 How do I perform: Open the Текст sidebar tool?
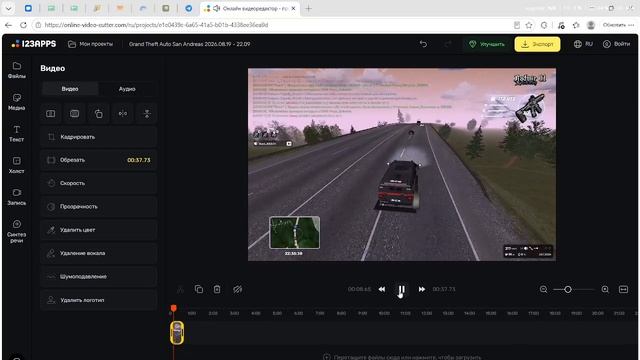click(x=17, y=133)
